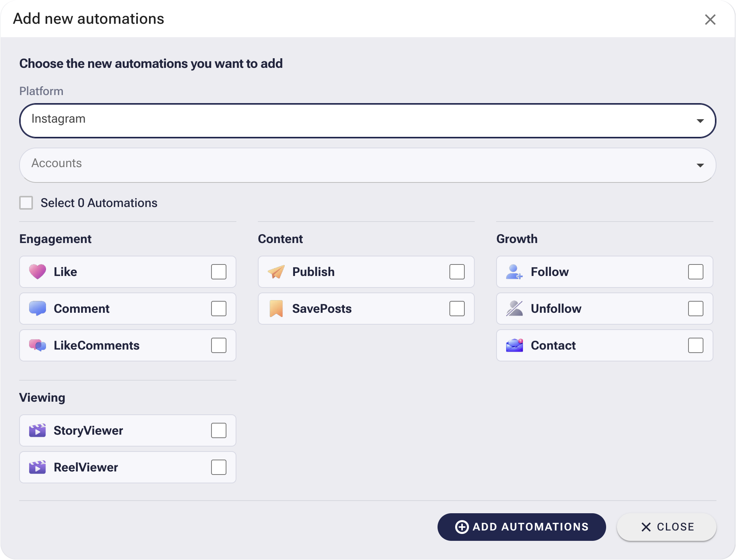
Task: Tick the SavePosts checkbox
Action: pos(457,309)
